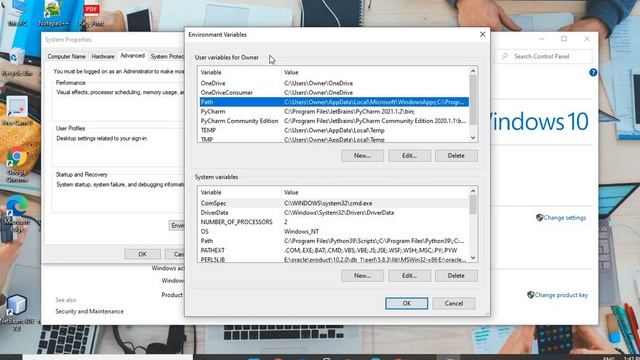Select the DriverData system variable
Viewport: 640px width, 360px height.
[x=334, y=213]
